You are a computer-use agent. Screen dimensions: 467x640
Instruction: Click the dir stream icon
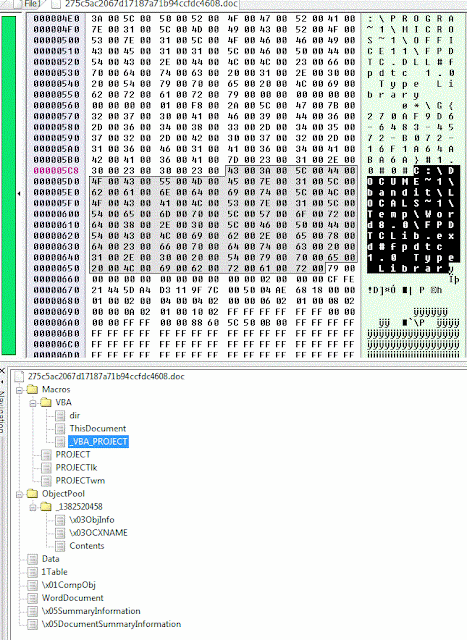click(x=60, y=416)
